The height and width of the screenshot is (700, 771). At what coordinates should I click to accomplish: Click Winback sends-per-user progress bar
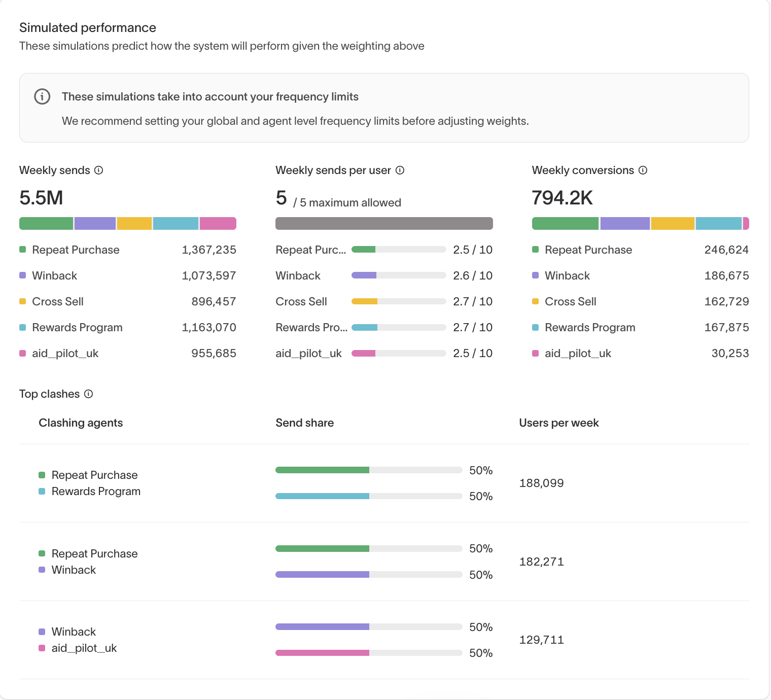pyautogui.click(x=398, y=275)
